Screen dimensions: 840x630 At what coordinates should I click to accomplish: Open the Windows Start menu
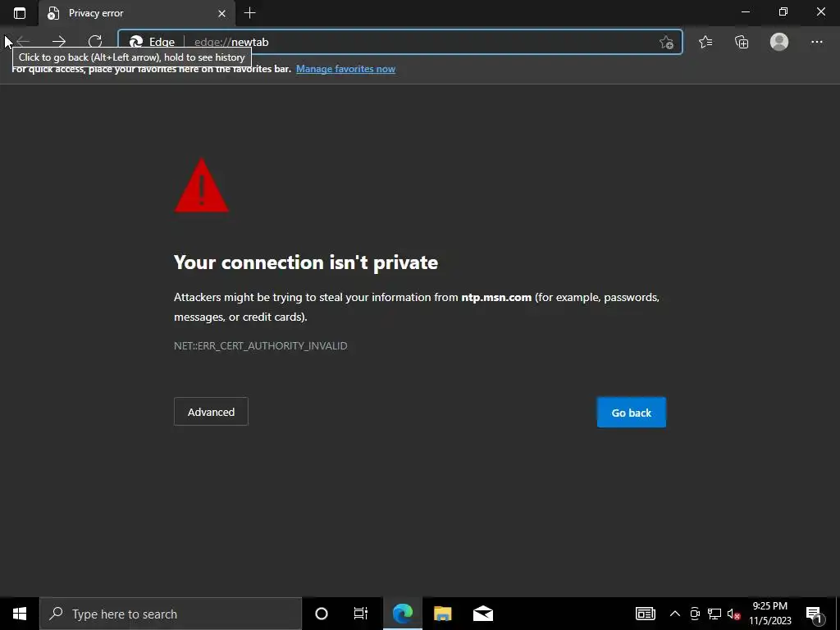click(20, 614)
